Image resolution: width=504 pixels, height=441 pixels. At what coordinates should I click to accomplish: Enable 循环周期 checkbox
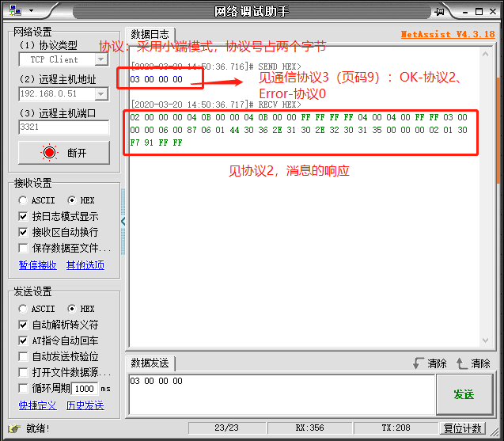point(23,388)
